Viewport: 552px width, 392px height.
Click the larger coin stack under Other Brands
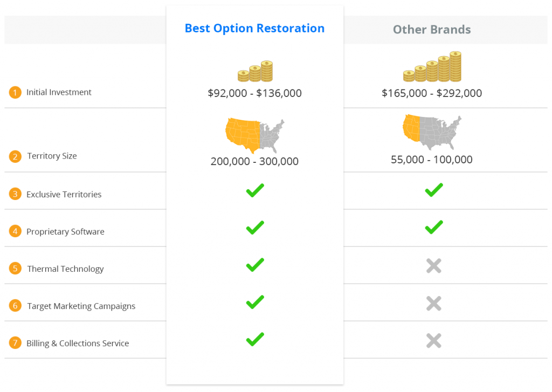432,66
